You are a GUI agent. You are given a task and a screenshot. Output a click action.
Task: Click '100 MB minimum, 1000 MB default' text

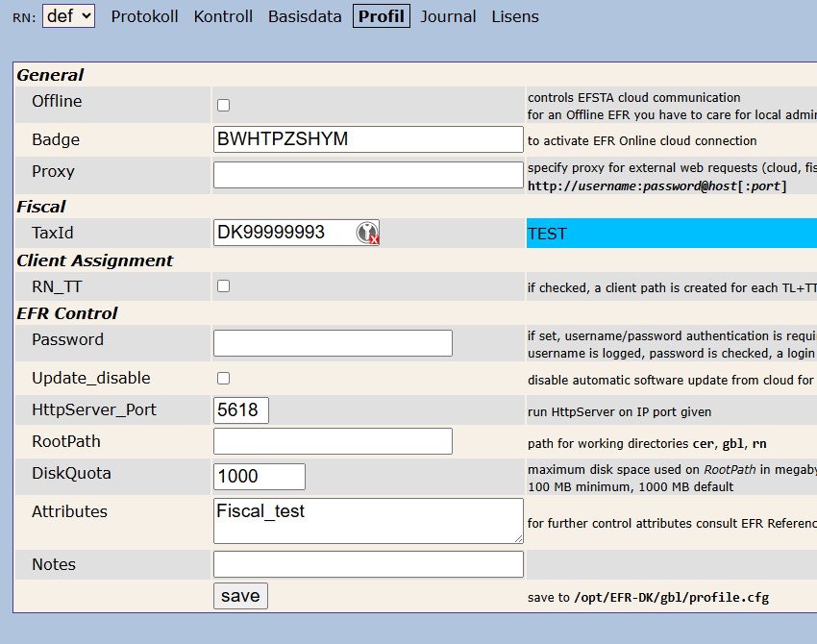[x=631, y=487]
